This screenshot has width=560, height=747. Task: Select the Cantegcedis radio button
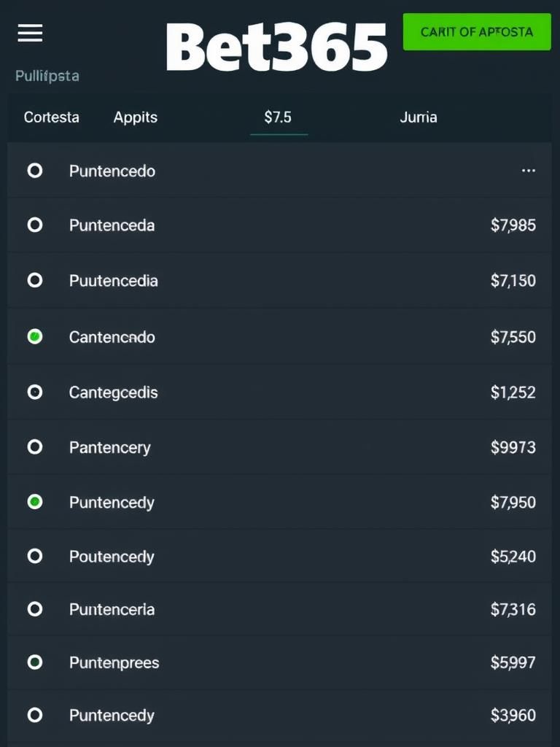(x=35, y=392)
